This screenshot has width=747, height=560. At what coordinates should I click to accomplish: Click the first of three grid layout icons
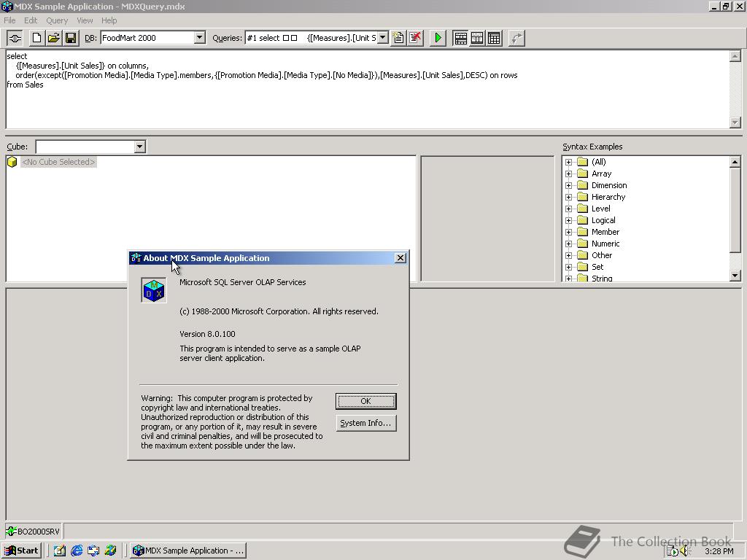(460, 38)
